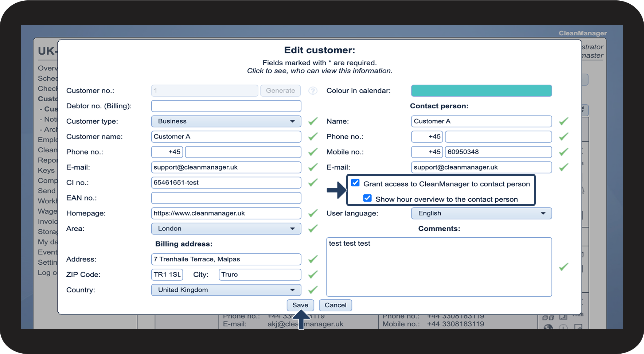Viewport: 644px width, 354px height.
Task: Change the User language dropdown
Action: [481, 213]
